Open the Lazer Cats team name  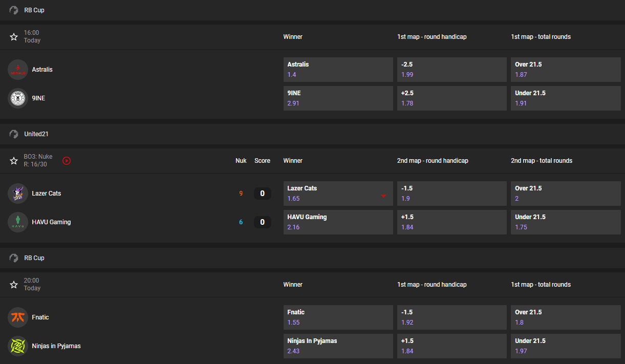(46, 194)
